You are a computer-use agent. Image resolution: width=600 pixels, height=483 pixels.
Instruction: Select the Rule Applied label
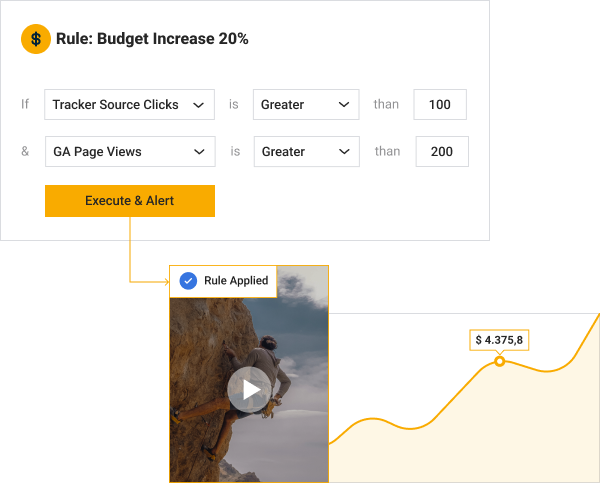[x=236, y=281]
